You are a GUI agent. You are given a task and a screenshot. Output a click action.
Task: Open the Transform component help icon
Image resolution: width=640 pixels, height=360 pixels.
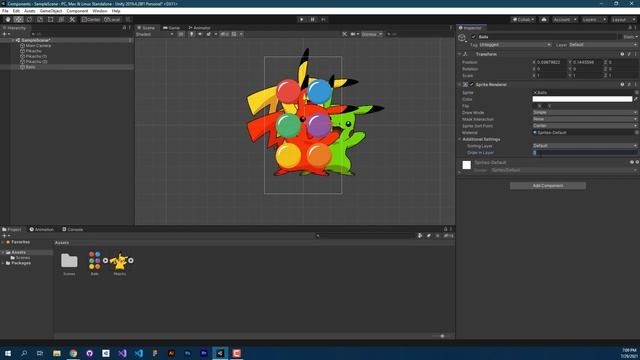click(622, 54)
